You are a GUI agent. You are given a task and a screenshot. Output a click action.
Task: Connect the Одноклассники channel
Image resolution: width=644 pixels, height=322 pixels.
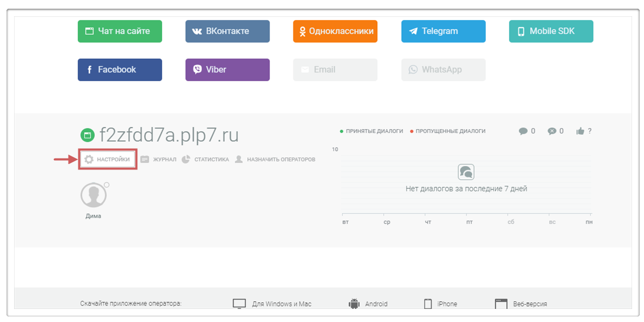click(x=335, y=32)
